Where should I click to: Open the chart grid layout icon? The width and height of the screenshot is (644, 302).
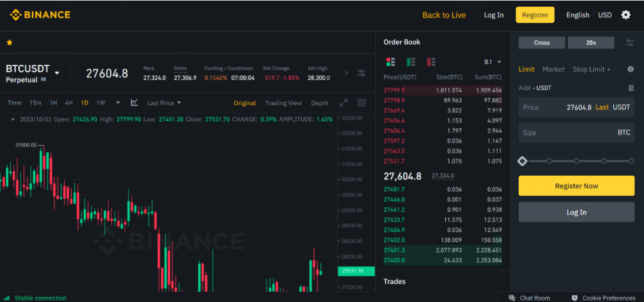[x=362, y=103]
